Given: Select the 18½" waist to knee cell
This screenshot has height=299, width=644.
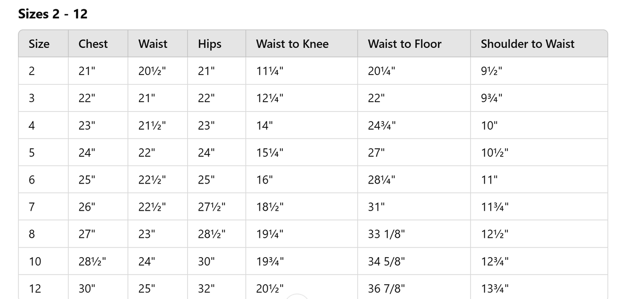Looking at the screenshot, I should pyautogui.click(x=270, y=207).
